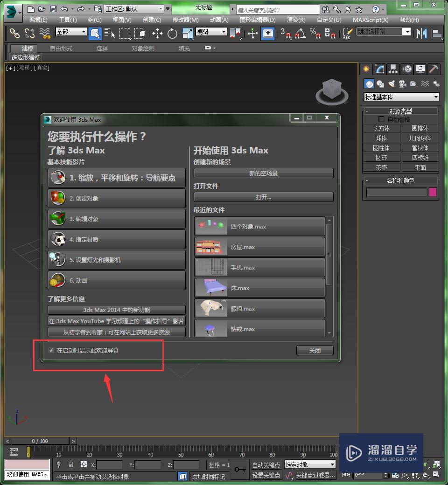Screen dimensions: 448x485
Task: Click Bind to Space Warp icon
Action: pos(45,33)
